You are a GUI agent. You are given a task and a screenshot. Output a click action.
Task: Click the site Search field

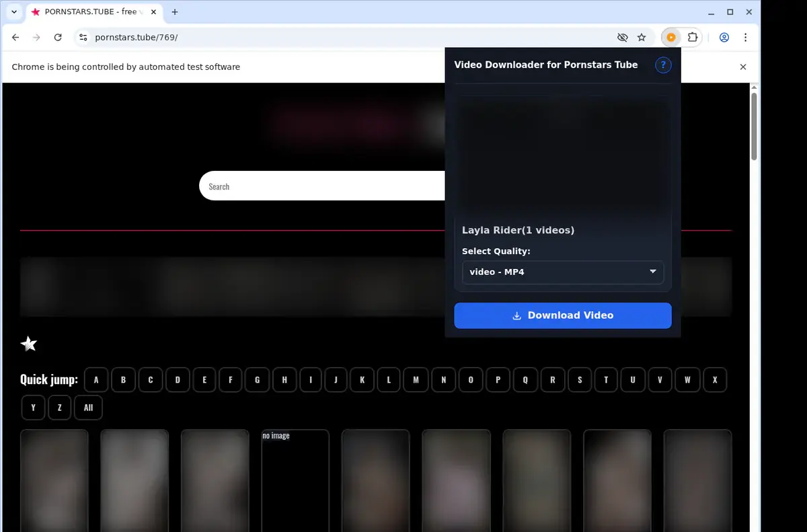[323, 186]
